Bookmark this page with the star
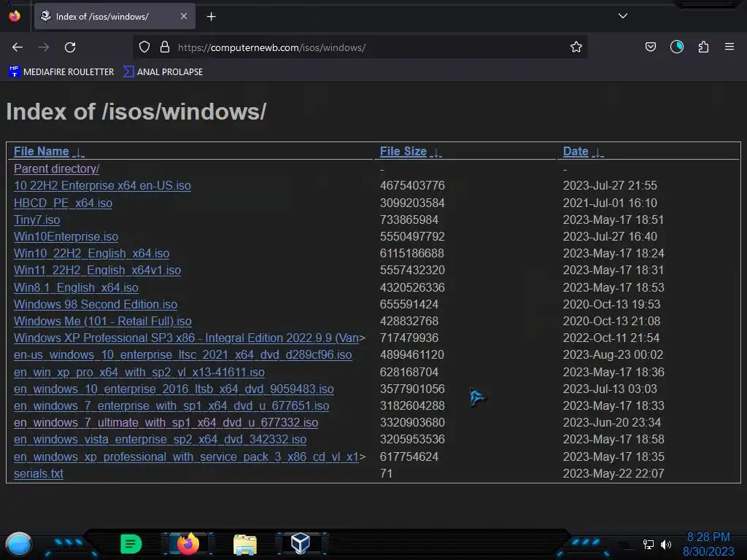747x560 pixels. [x=576, y=47]
